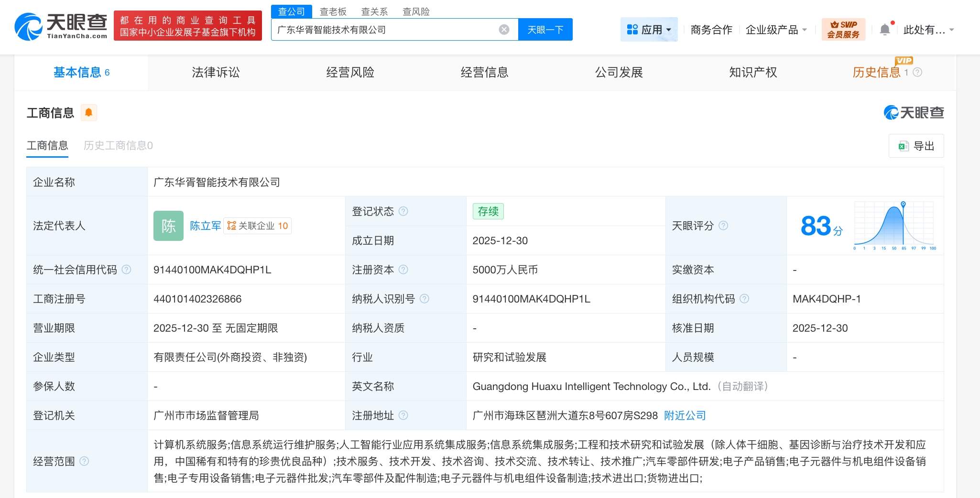Click the help icon next to 注册资本
980x498 pixels.
[404, 270]
